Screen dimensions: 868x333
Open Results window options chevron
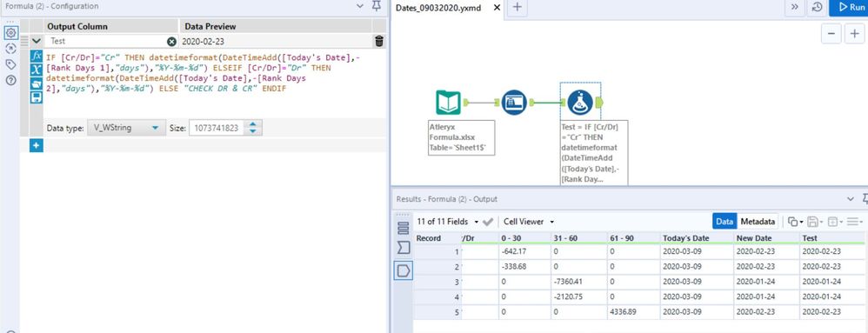[x=851, y=198]
